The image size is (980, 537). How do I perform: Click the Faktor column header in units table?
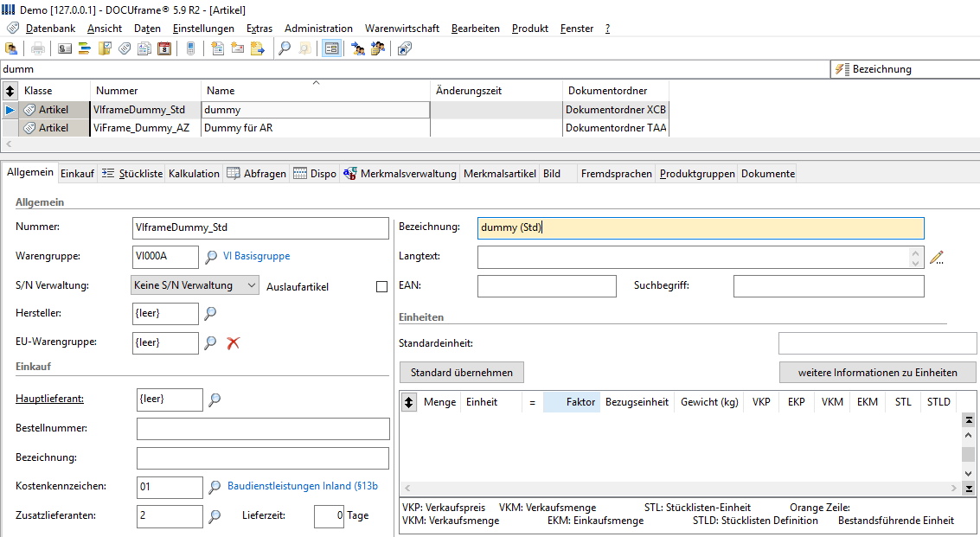point(571,402)
